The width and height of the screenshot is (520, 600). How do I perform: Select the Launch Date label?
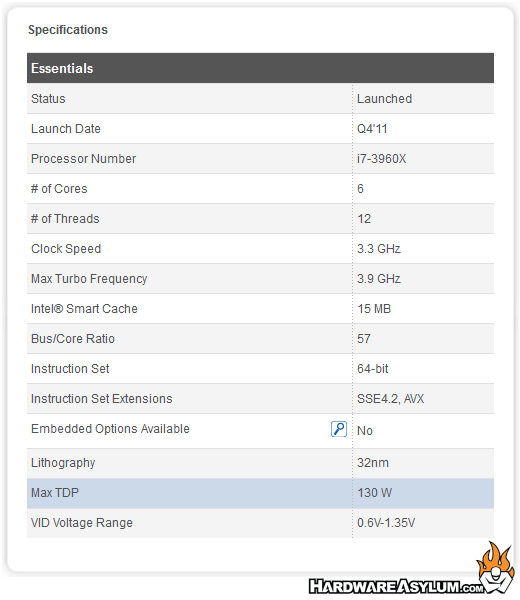point(66,129)
